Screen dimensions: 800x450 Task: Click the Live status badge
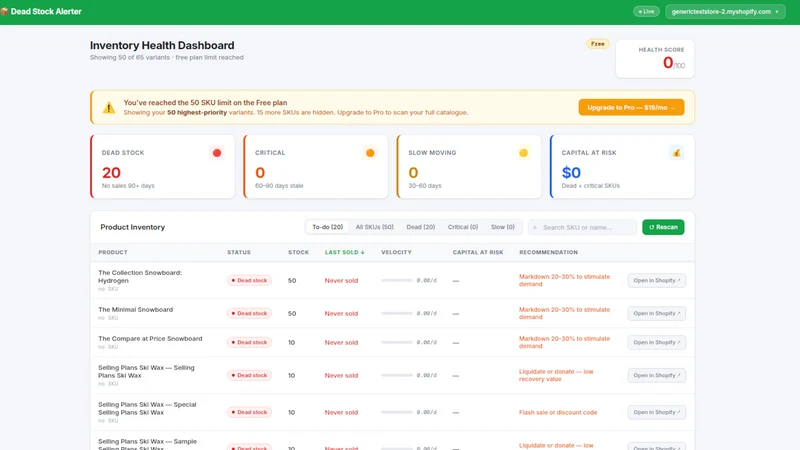point(646,11)
